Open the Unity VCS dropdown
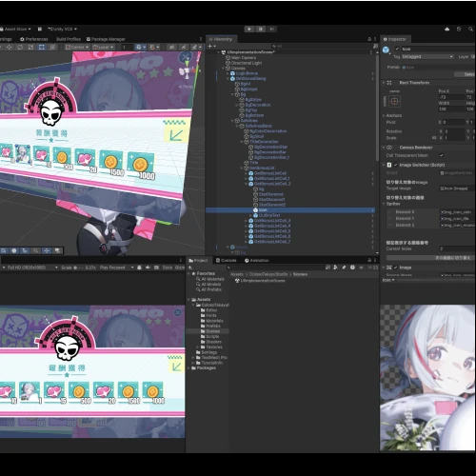Viewport: 476px width, 476px height. point(62,29)
